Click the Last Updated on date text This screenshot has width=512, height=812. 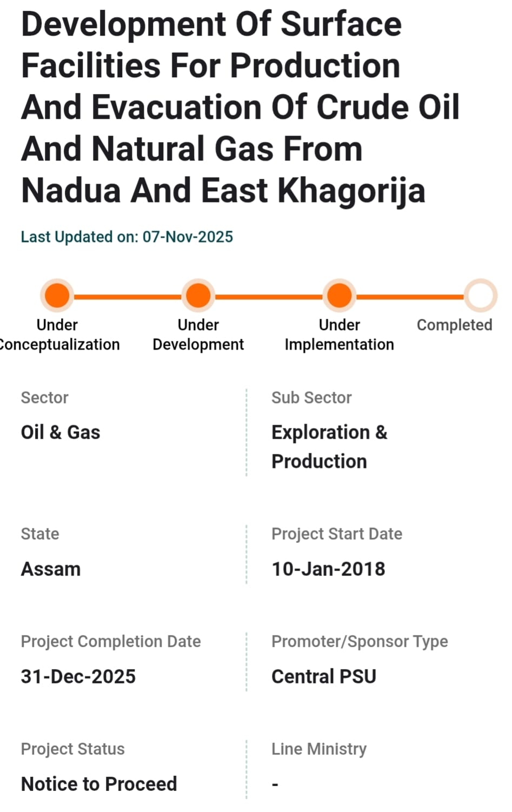(126, 237)
